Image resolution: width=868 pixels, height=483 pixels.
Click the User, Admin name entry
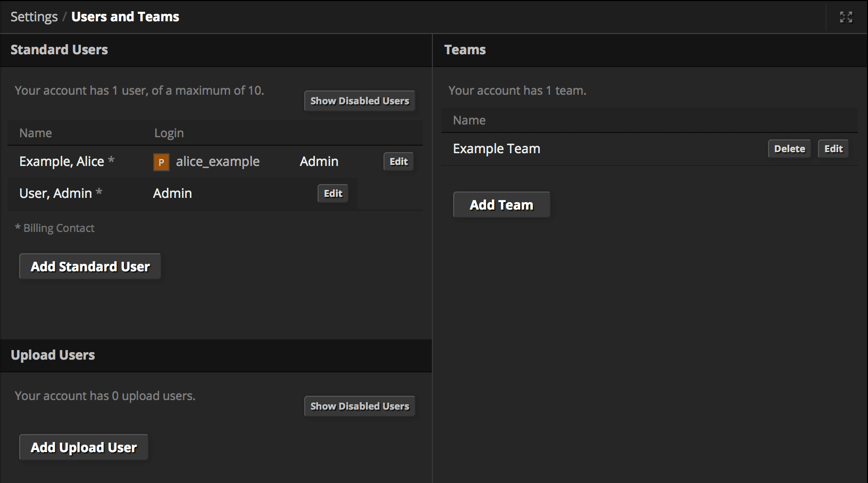[55, 194]
